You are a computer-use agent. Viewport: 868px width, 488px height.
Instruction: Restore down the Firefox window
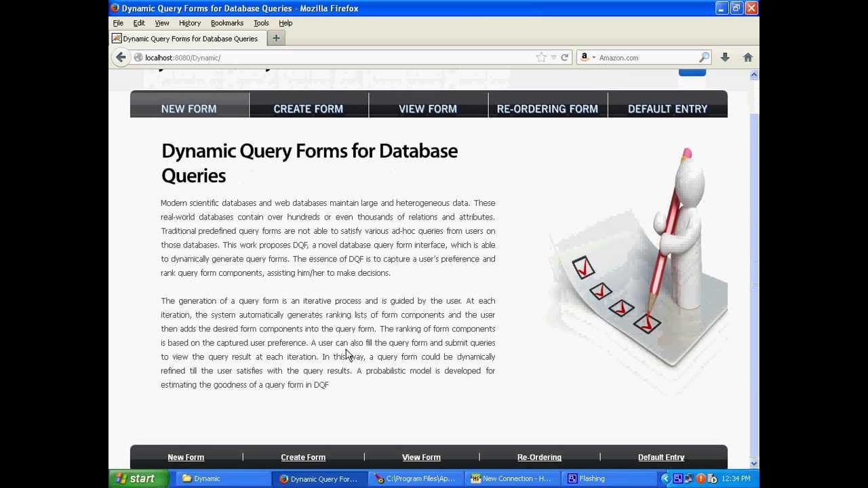coord(736,8)
